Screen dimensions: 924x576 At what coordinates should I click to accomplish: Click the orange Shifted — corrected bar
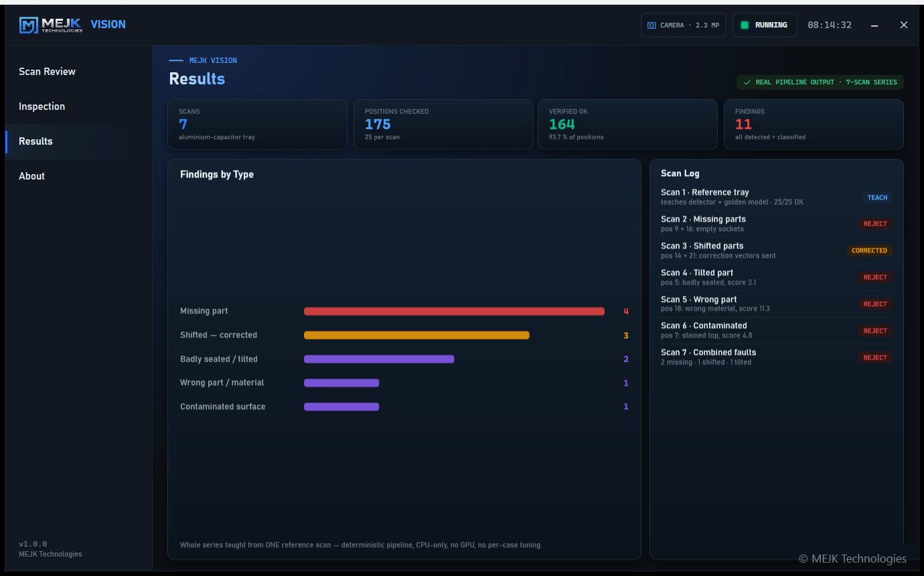416,336
